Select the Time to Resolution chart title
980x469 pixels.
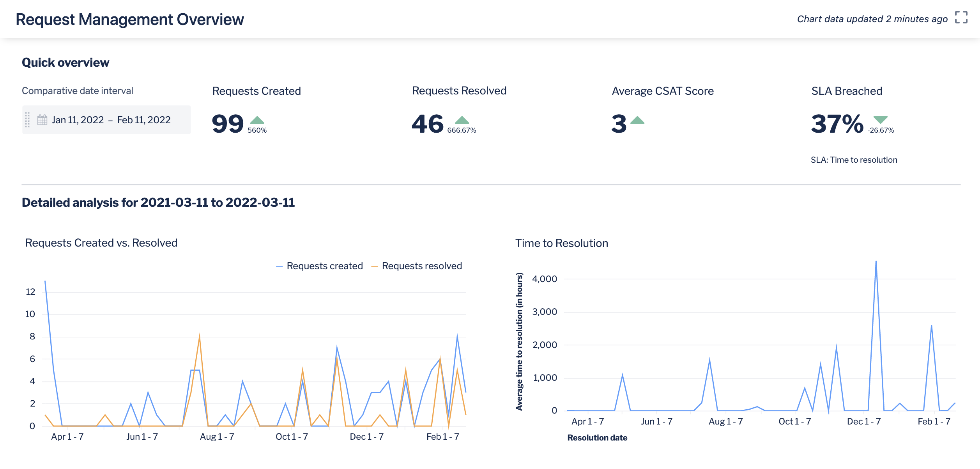(x=561, y=243)
